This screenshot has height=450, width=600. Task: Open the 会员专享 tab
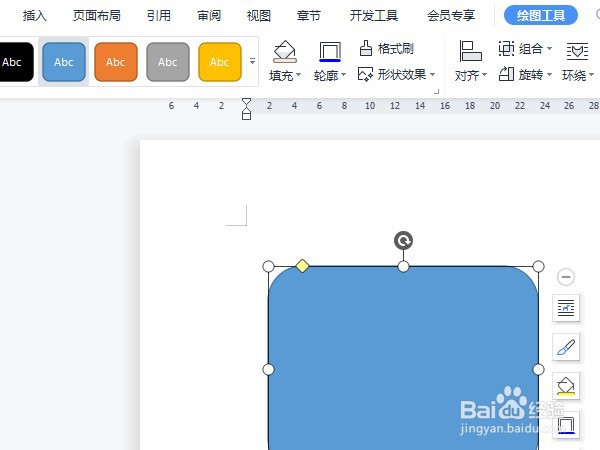coord(451,16)
